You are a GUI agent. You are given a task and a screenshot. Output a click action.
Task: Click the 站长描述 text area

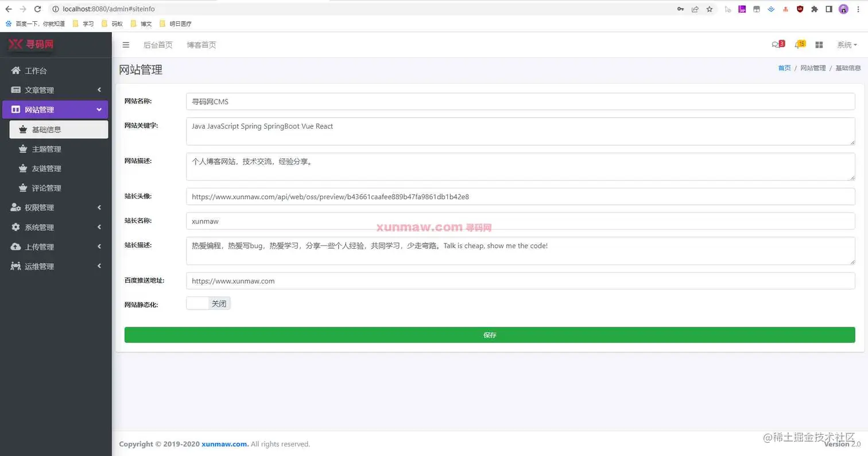pos(521,251)
